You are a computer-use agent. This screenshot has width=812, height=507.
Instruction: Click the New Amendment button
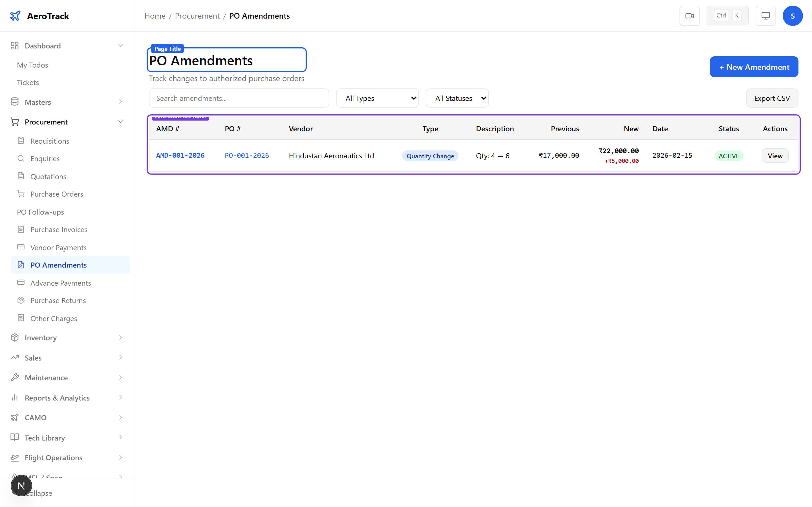754,67
